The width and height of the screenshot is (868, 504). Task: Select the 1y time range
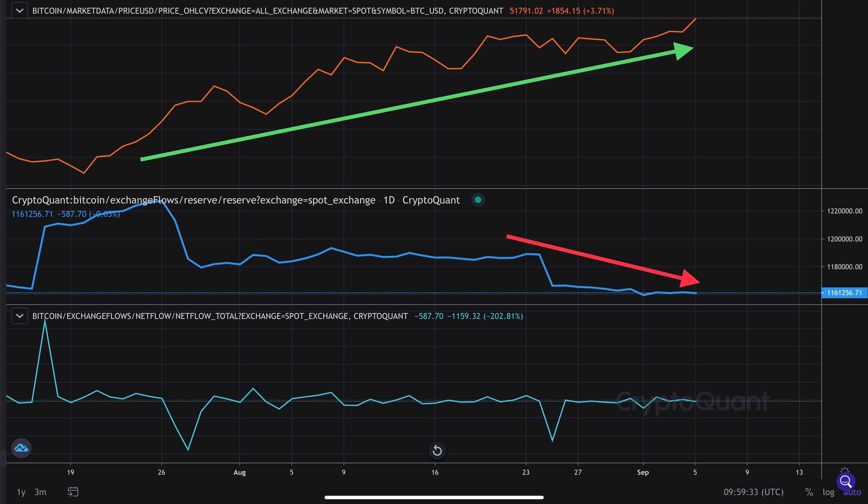pos(21,492)
